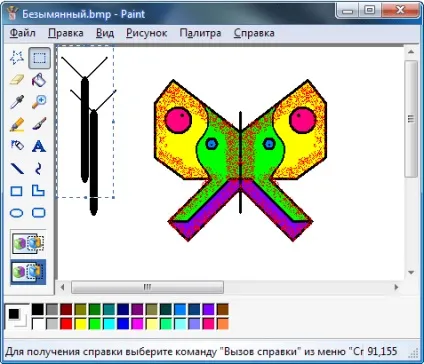Open the Справка menu

tap(254, 33)
